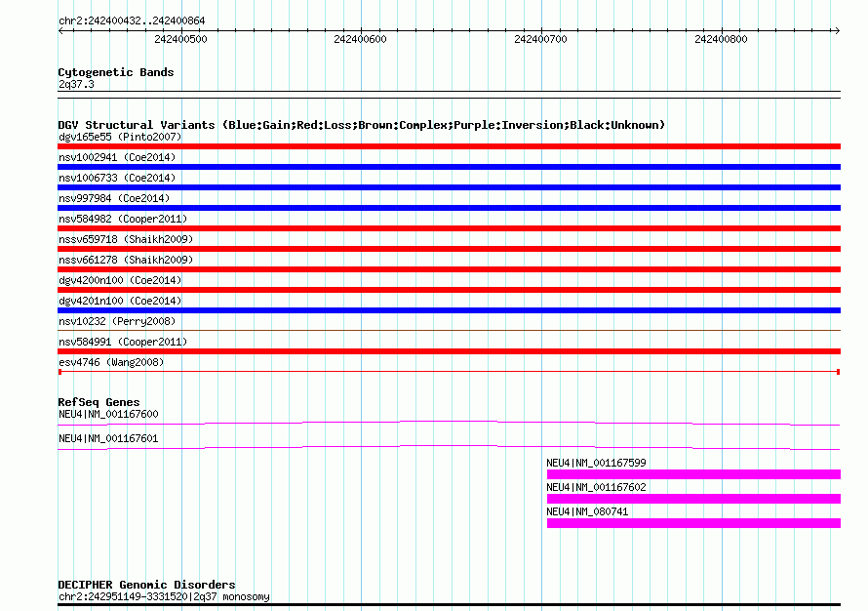This screenshot has height=611, width=868.
Task: Click the esv4746 (Wang2008) variant line
Action: tap(449, 372)
